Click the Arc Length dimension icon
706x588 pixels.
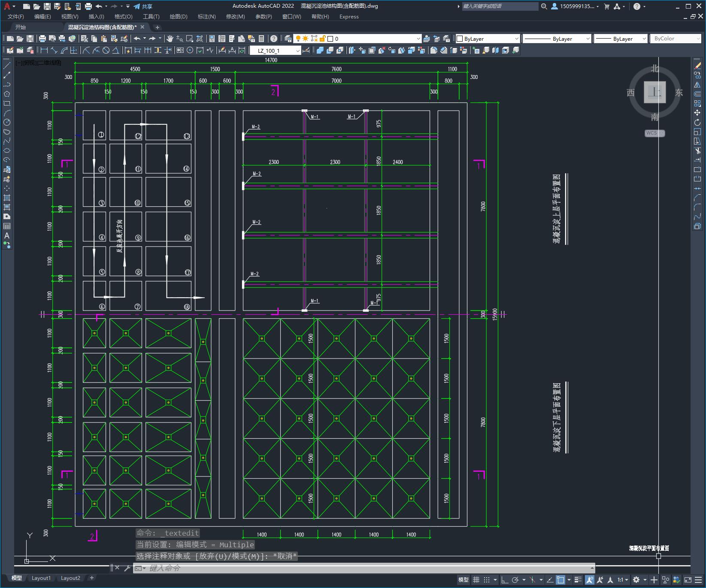64,50
